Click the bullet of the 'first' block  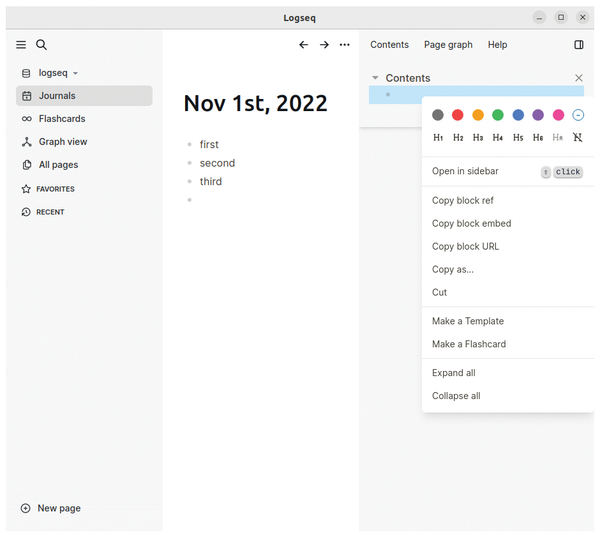click(189, 145)
